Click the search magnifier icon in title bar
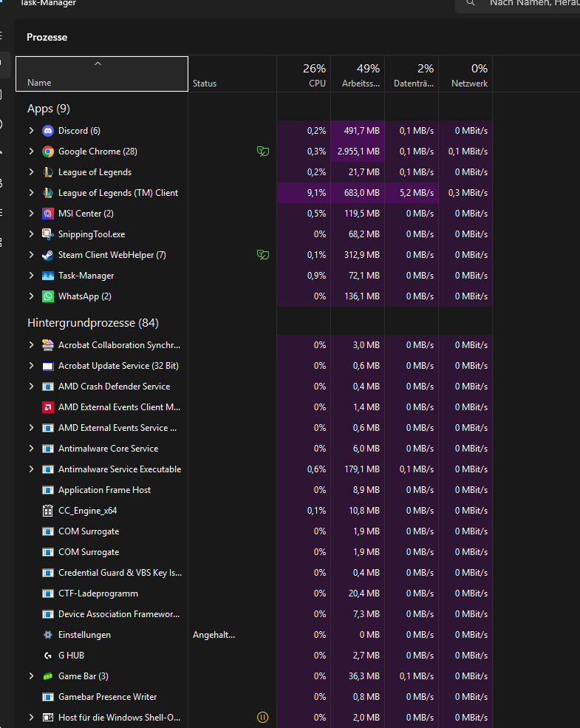580x728 pixels. tap(471, 3)
